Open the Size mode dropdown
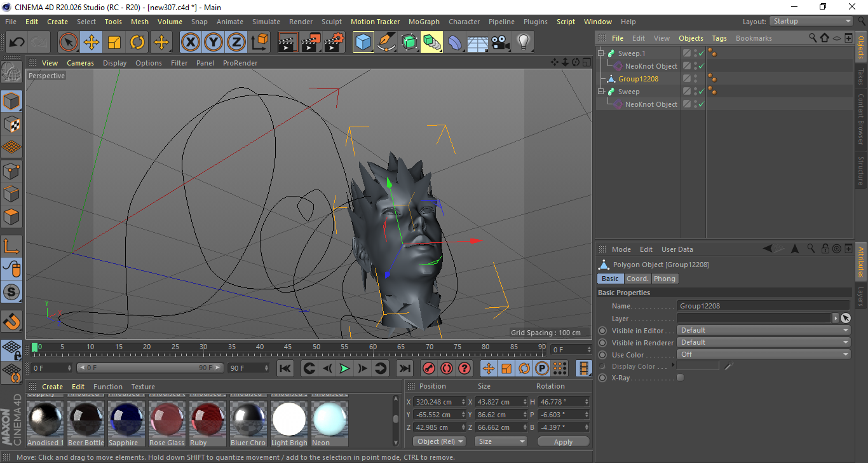The width and height of the screenshot is (868, 463). point(501,441)
